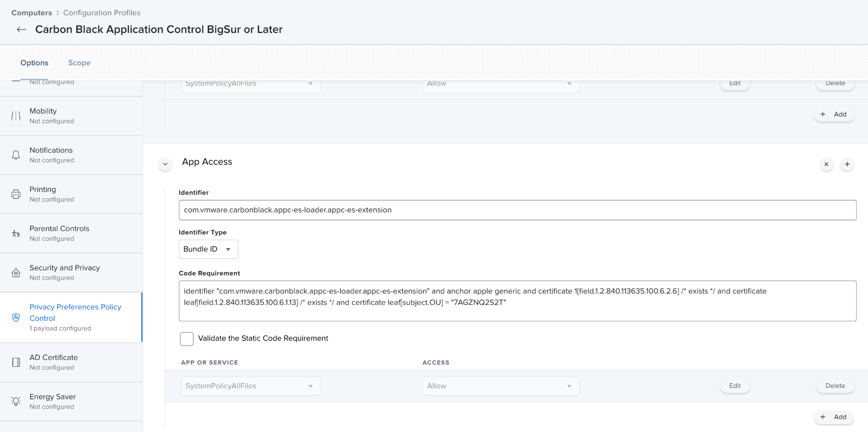Screen dimensions: 868x432
Task: Click the Computers breadcrumb link
Action: [31, 13]
